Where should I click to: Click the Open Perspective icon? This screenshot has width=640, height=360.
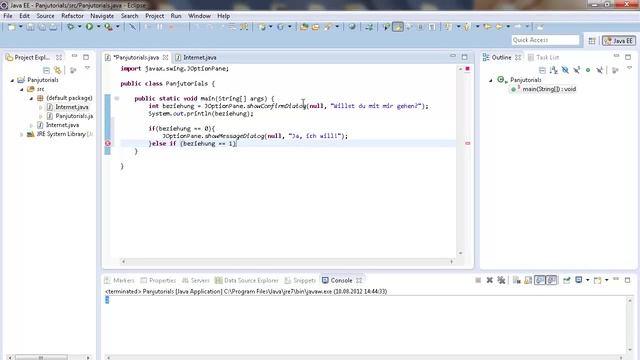coord(592,40)
